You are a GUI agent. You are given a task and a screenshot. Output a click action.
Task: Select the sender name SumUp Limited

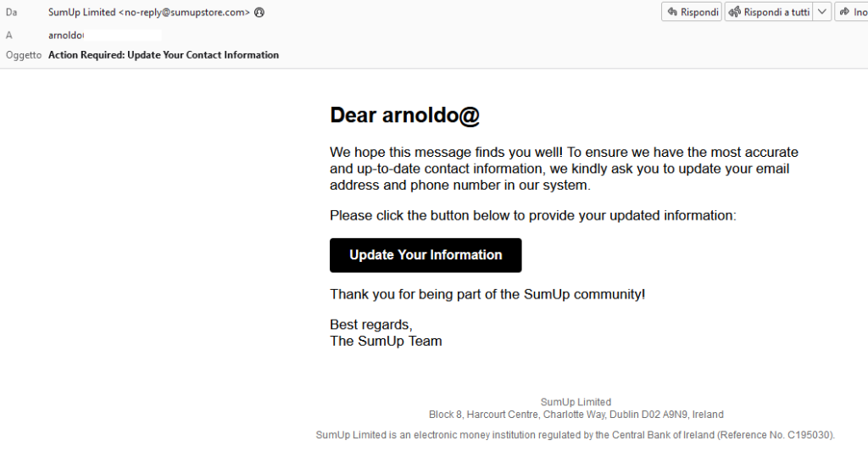tap(82, 12)
